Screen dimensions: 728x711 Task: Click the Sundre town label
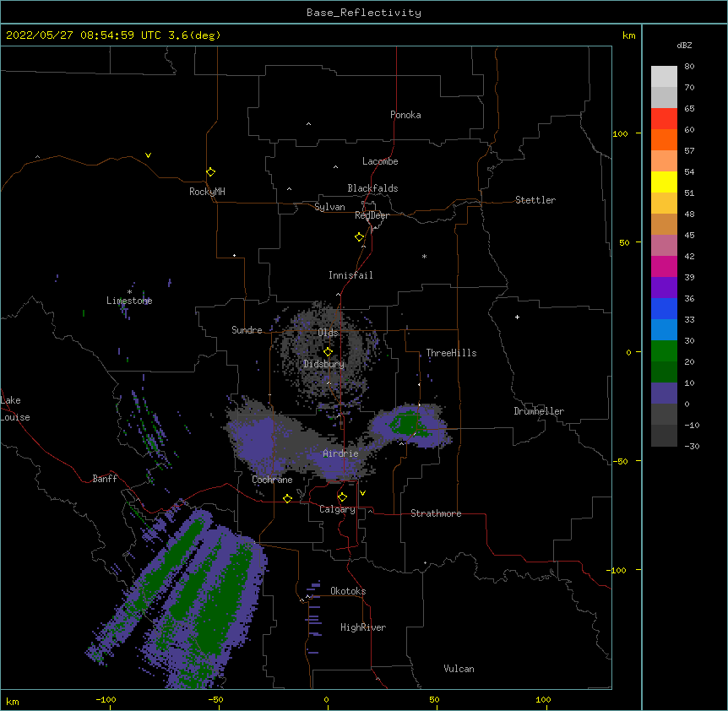[247, 330]
